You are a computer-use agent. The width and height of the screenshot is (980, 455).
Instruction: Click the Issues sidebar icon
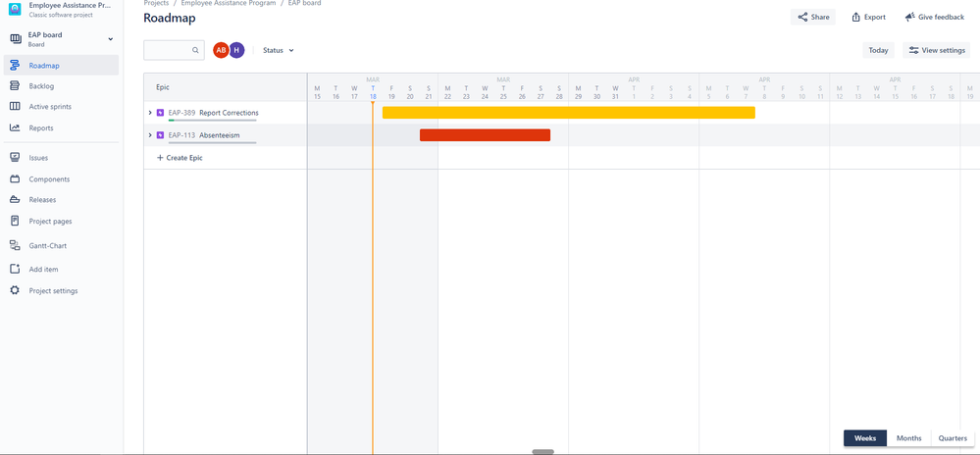(x=15, y=158)
